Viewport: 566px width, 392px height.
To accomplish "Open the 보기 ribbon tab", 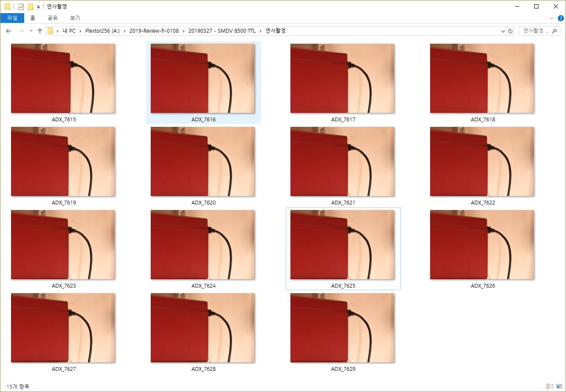I will tap(75, 18).
